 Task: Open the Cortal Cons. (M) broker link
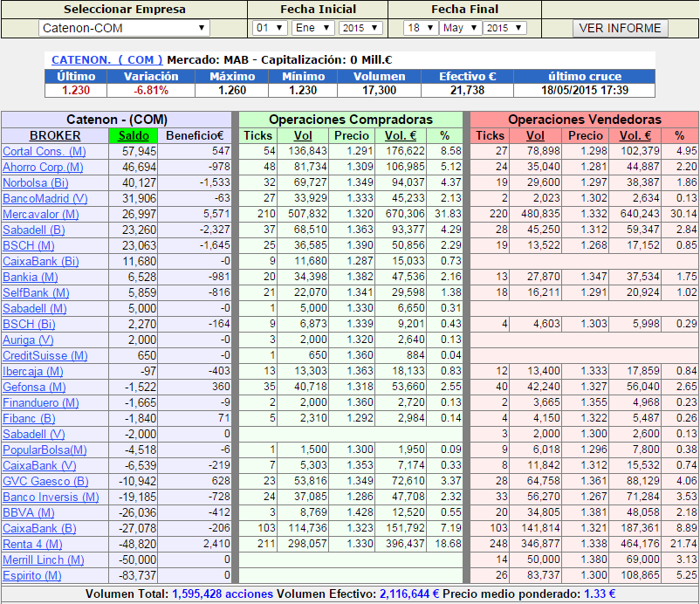coord(45,151)
